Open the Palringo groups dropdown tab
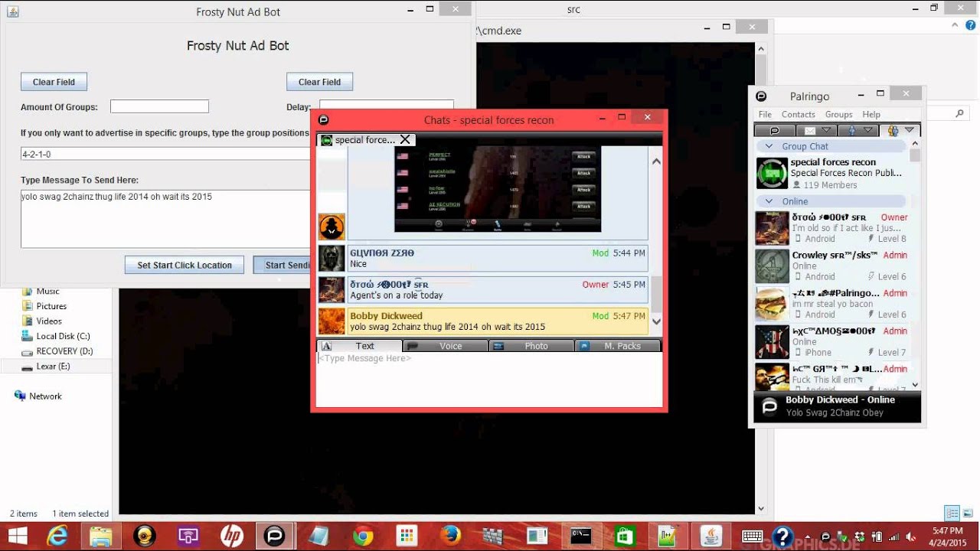 pos(900,130)
